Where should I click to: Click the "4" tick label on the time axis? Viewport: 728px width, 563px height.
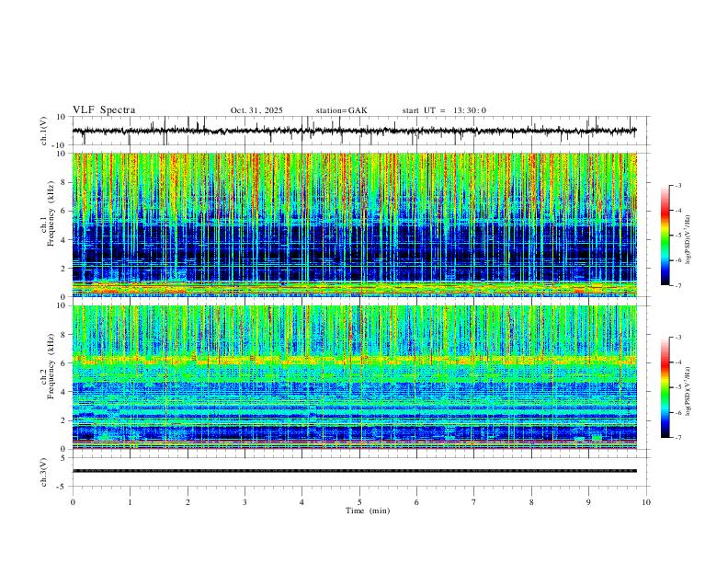[302, 502]
